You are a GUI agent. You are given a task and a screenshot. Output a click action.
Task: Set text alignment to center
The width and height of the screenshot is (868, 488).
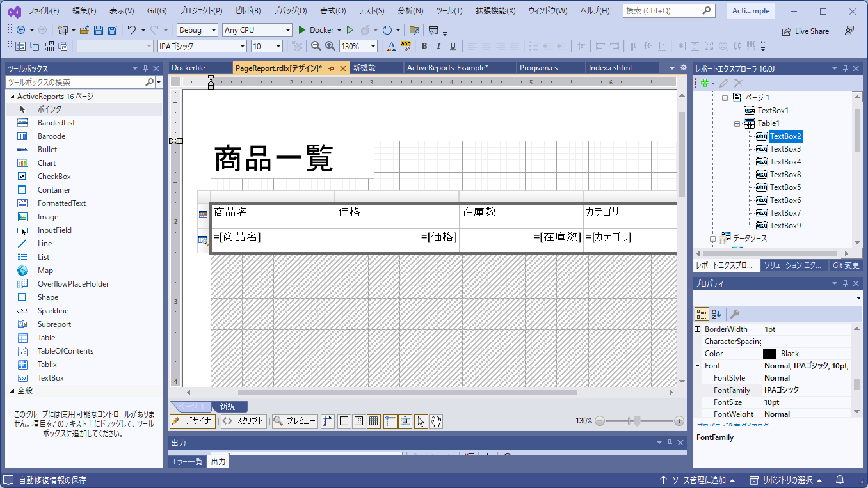coord(486,46)
